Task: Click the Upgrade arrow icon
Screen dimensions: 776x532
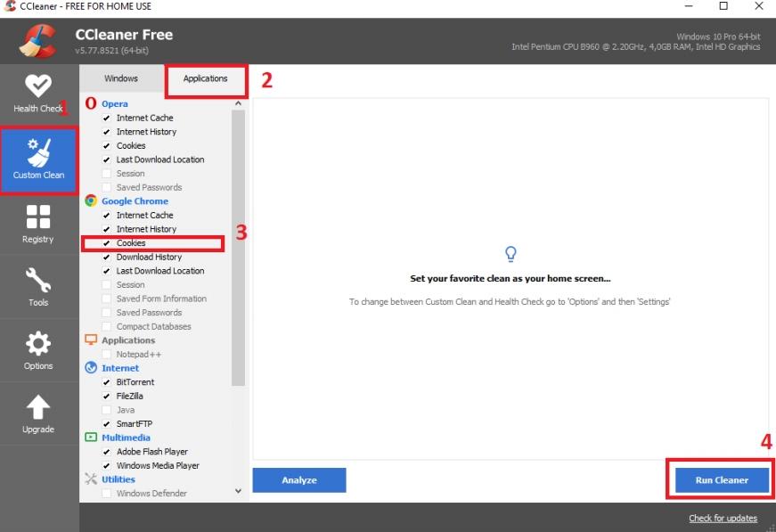Action: tap(38, 406)
